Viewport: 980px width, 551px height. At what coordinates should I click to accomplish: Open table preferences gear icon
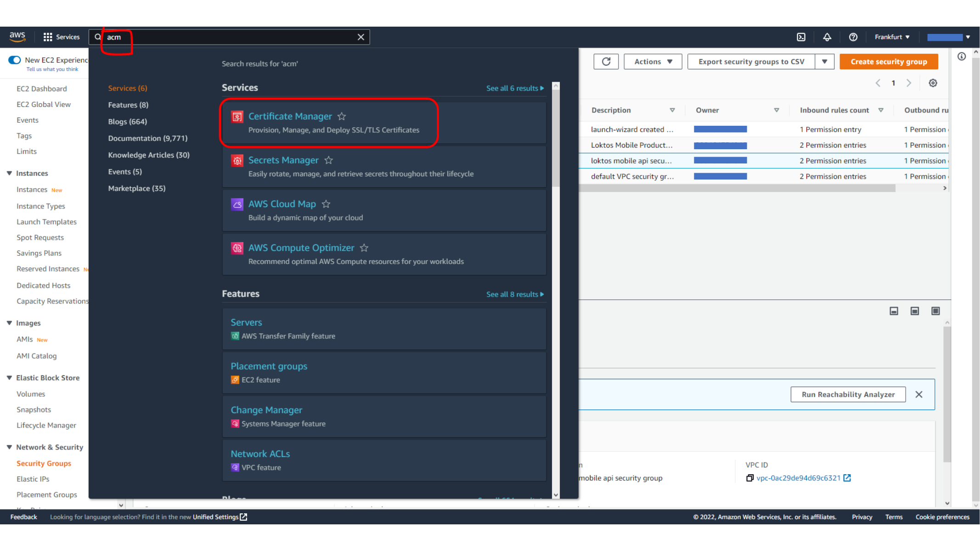[x=933, y=83]
